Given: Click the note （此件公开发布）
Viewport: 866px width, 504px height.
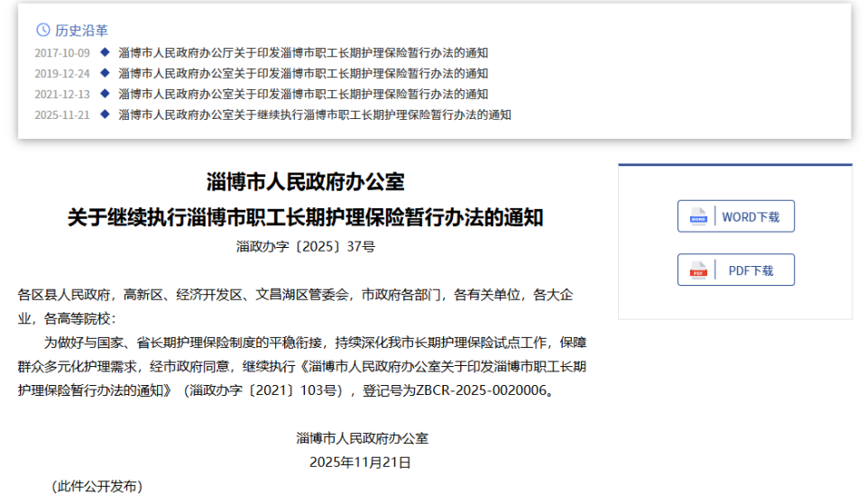Looking at the screenshot, I should [x=97, y=486].
